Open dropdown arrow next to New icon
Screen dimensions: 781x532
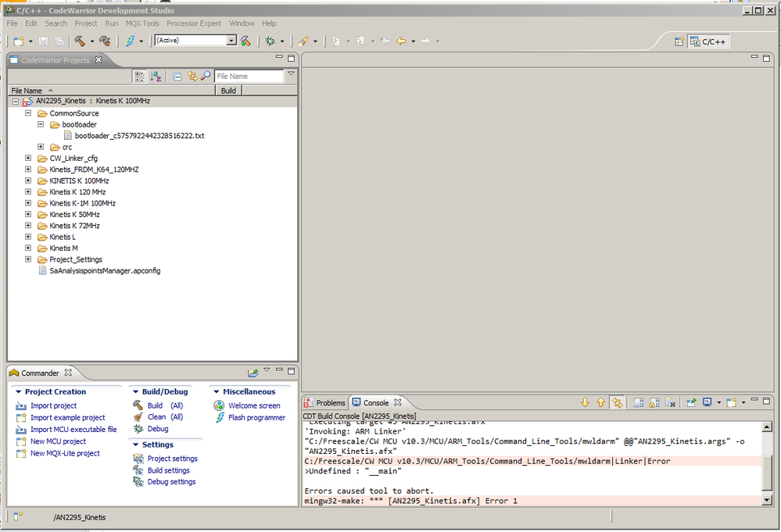tap(30, 41)
